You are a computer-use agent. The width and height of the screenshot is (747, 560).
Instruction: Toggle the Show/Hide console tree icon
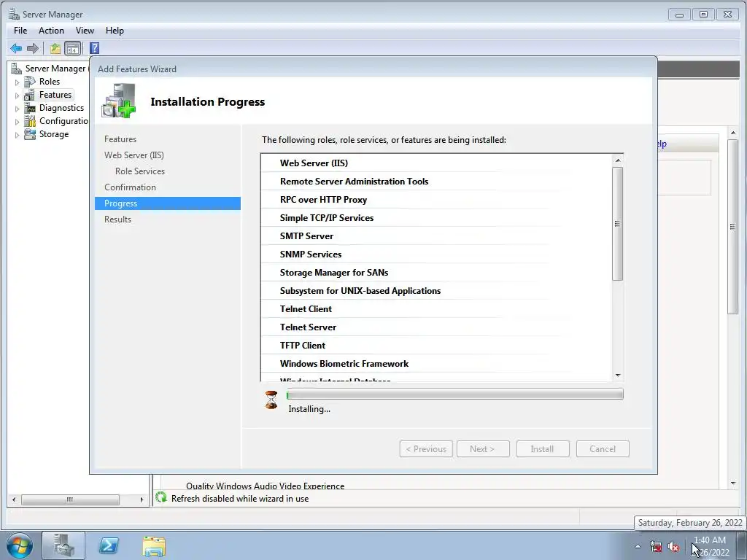pos(72,48)
